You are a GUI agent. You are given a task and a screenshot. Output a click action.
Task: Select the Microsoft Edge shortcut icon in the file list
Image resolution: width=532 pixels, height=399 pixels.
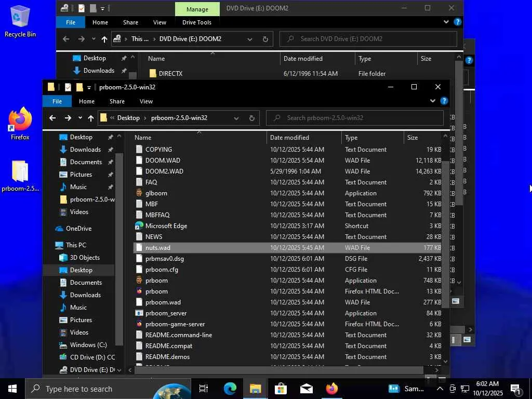[x=139, y=225]
